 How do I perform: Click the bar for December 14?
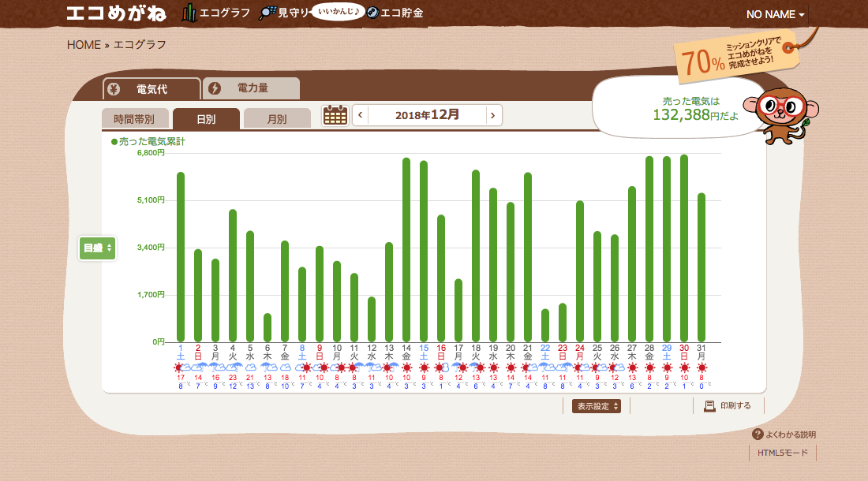(x=406, y=250)
